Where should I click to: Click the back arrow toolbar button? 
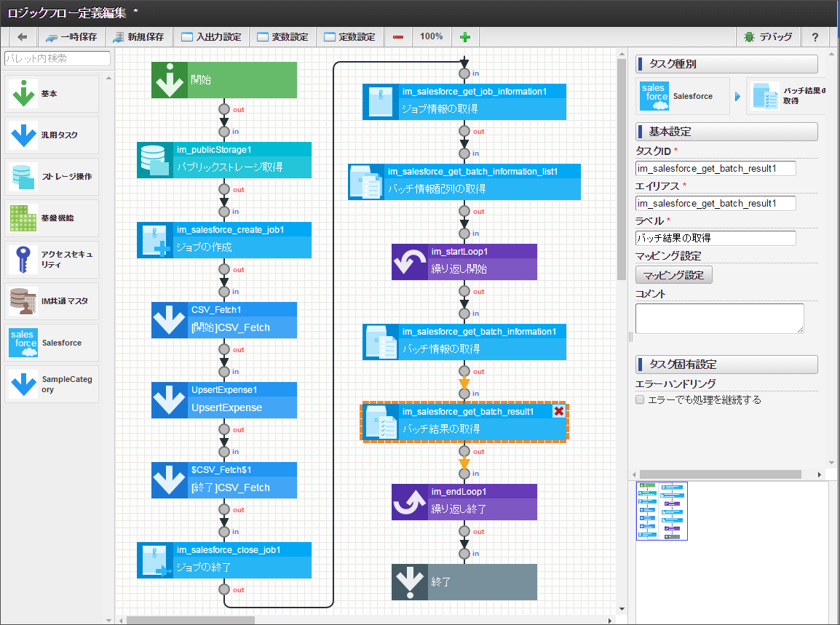point(23,37)
